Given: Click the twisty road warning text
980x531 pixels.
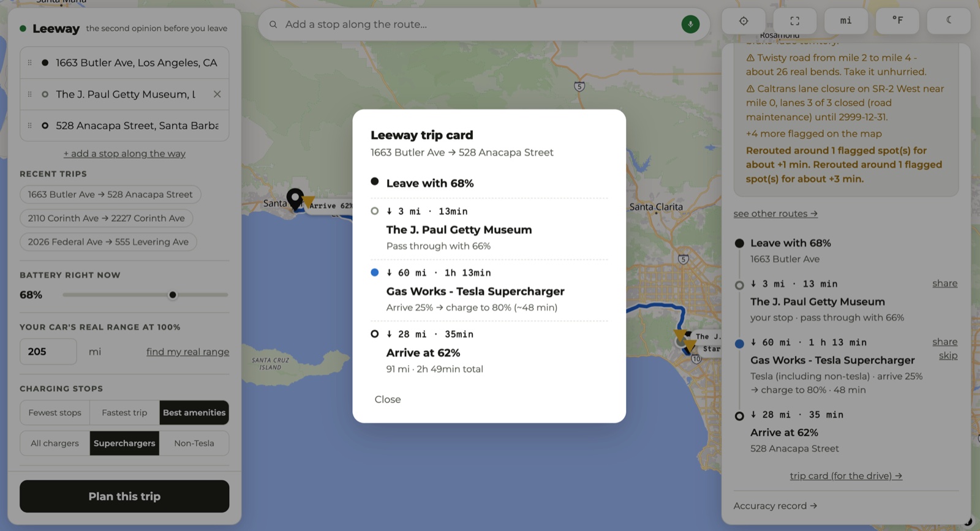Looking at the screenshot, I should [x=835, y=65].
